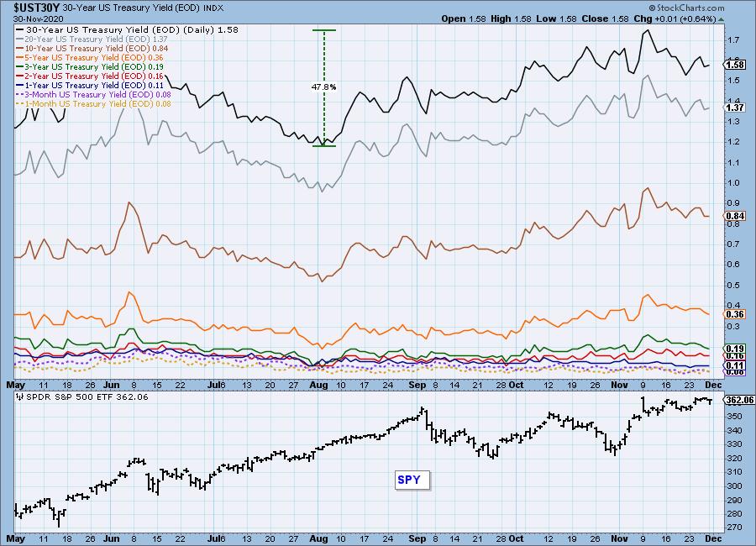Click legend entry 10-Year US Treasury Yield 0.84
This screenshot has height=546, width=756.
(92, 48)
